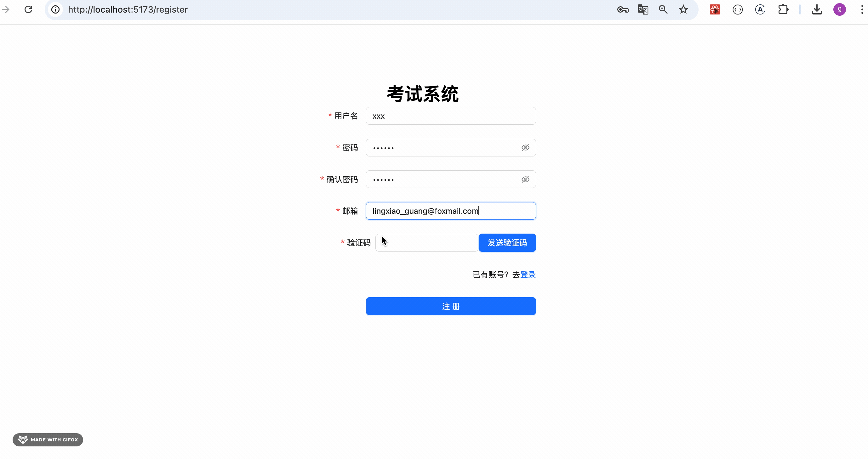This screenshot has height=459, width=868.
Task: Open the red React devtools extension
Action: click(715, 9)
